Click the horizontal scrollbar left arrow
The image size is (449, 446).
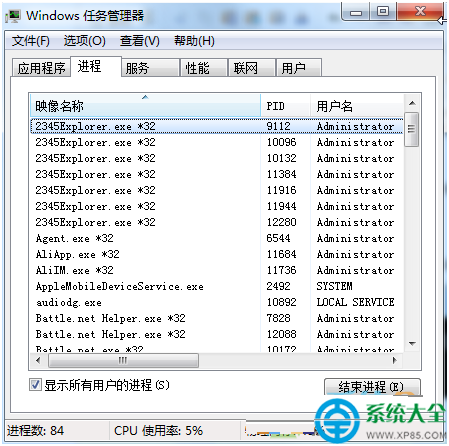coord(38,360)
